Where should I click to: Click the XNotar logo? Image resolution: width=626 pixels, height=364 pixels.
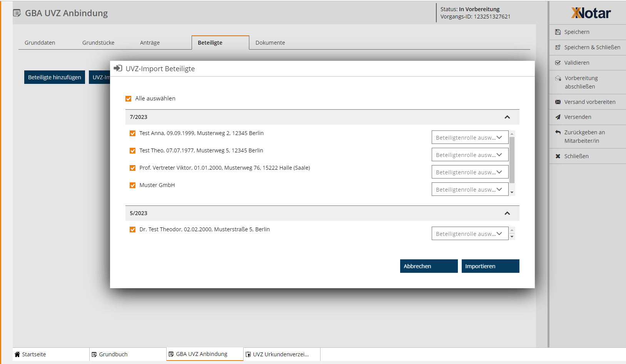pyautogui.click(x=591, y=13)
